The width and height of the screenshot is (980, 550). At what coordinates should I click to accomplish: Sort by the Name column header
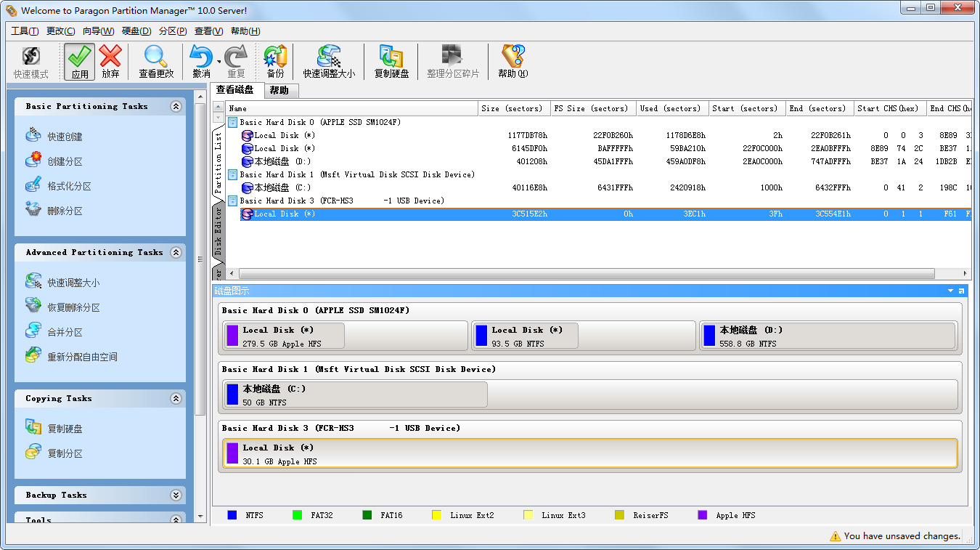(352, 108)
